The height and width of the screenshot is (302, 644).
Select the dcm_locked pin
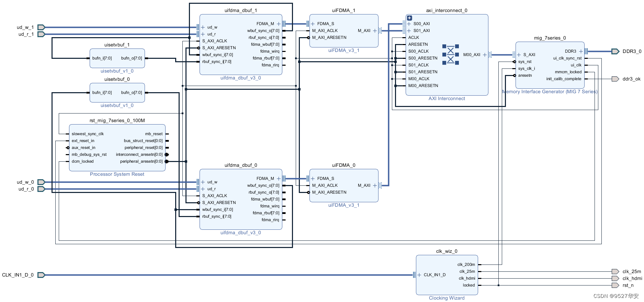[x=82, y=161]
